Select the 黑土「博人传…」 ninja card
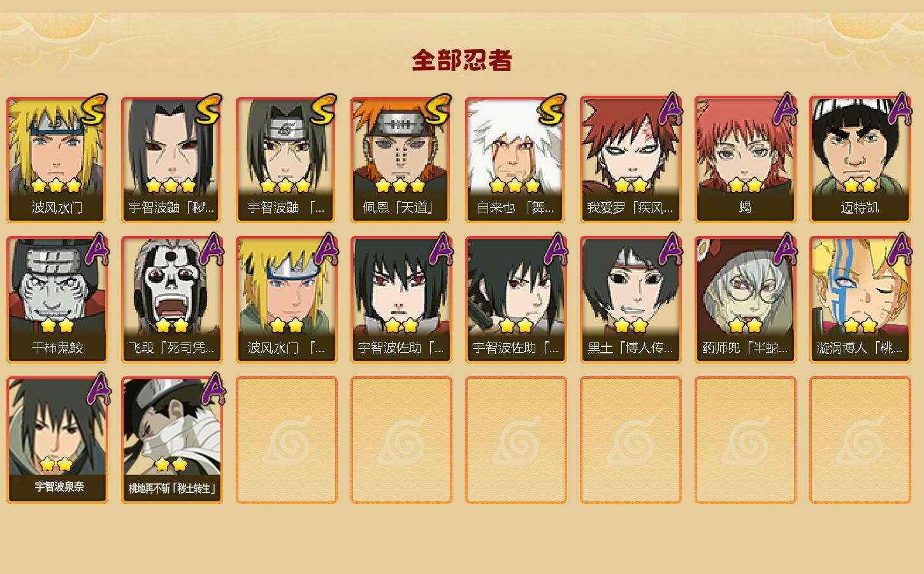 tap(630, 300)
